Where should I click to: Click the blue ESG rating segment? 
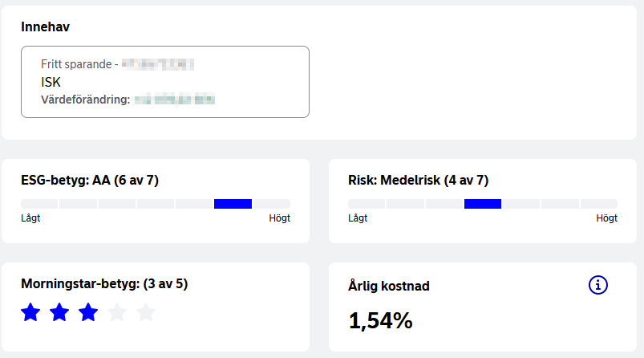click(233, 204)
